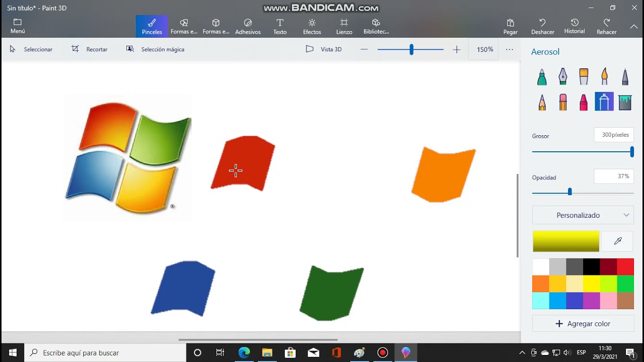Open Microsoft Edge from taskbar
This screenshot has height=362, width=644.
(x=244, y=353)
